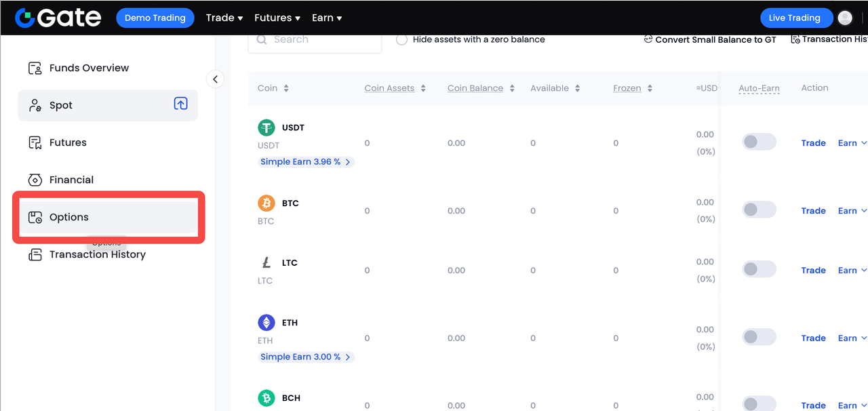The height and width of the screenshot is (411, 868).
Task: Click the Spot transfer upload icon
Action: (x=180, y=104)
